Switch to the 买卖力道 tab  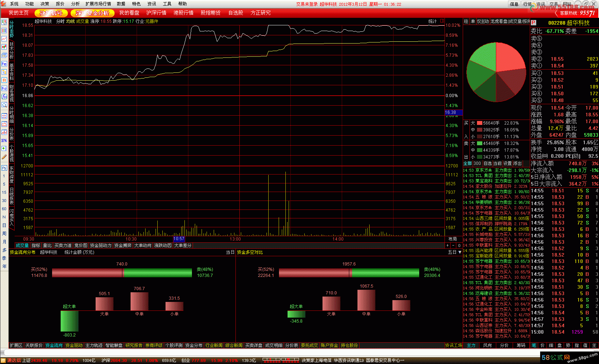(63, 246)
